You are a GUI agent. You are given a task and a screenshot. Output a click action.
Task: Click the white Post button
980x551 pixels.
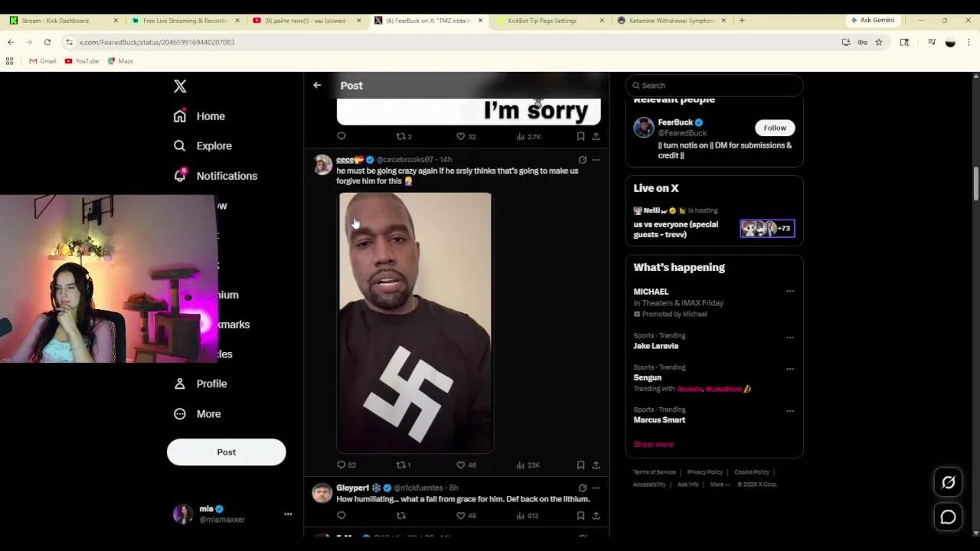tap(226, 452)
